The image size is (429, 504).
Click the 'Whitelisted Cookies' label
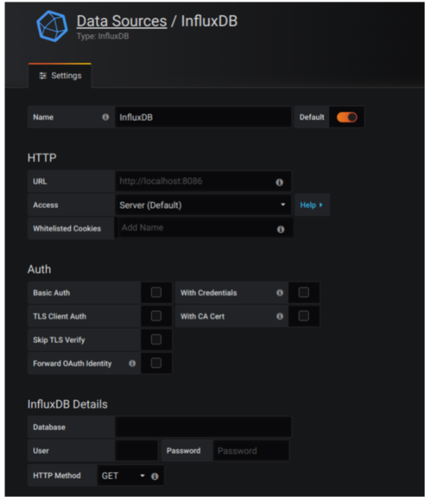67,229
